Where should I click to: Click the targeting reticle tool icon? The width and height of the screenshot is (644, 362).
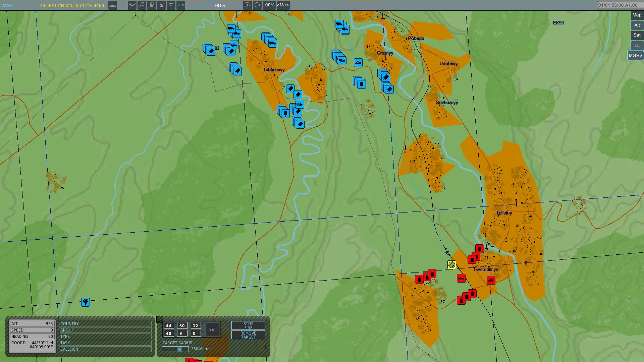click(142, 5)
